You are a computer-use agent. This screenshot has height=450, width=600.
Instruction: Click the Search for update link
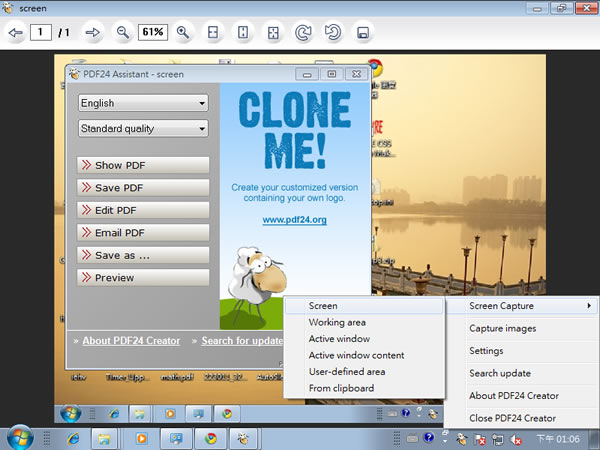(x=242, y=341)
